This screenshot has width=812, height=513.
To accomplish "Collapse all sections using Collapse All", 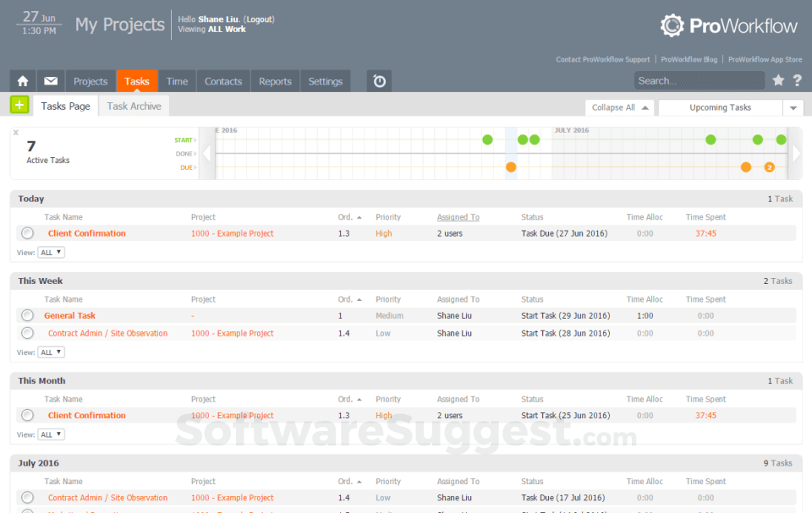I will (x=619, y=107).
